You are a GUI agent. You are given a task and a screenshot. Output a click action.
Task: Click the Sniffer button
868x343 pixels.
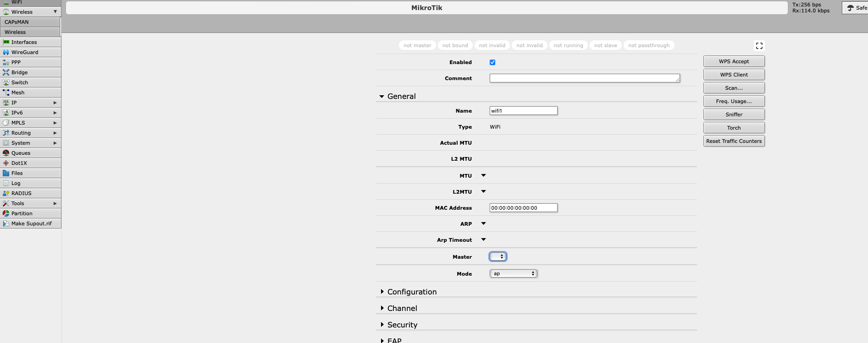pyautogui.click(x=734, y=114)
